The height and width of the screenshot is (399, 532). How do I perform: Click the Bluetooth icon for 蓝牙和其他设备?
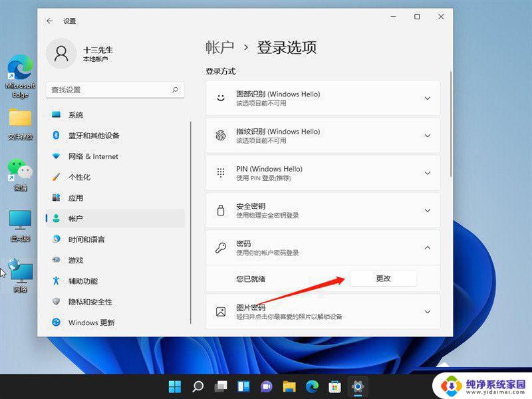57,136
